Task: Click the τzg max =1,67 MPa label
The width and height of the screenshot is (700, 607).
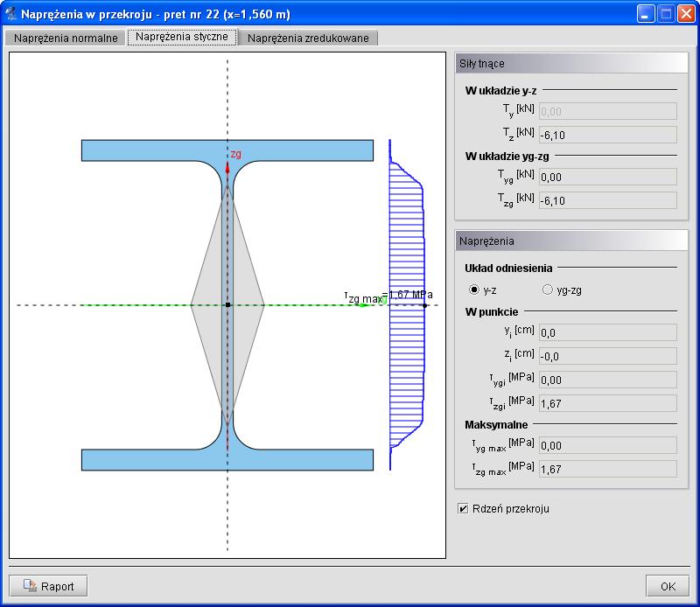Action: pyautogui.click(x=388, y=297)
